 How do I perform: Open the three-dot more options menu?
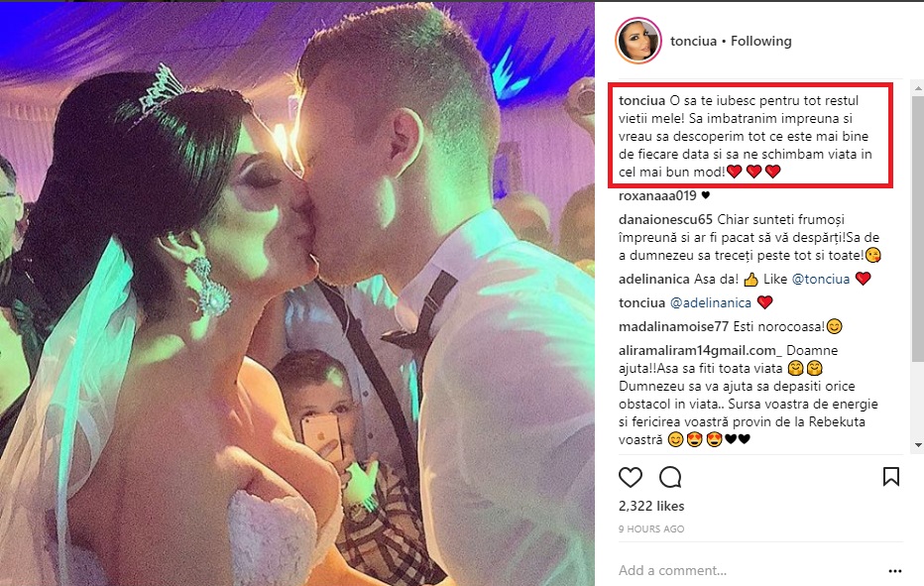tap(895, 571)
